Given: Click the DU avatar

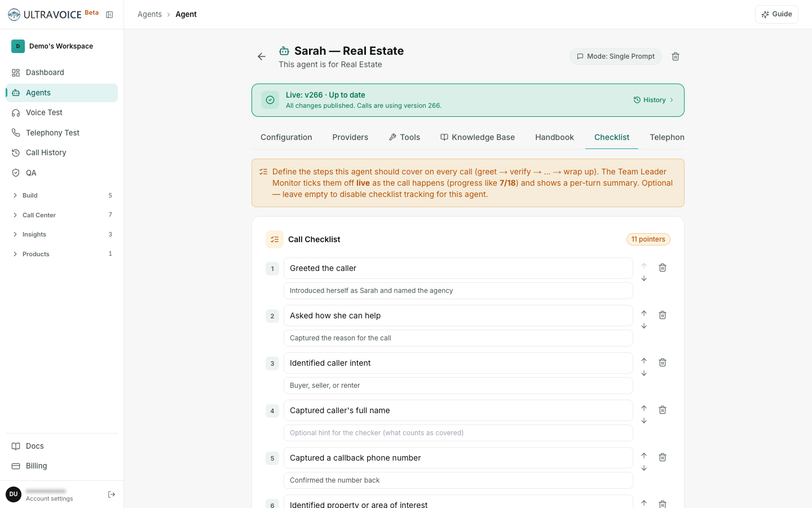Looking at the screenshot, I should [14, 494].
